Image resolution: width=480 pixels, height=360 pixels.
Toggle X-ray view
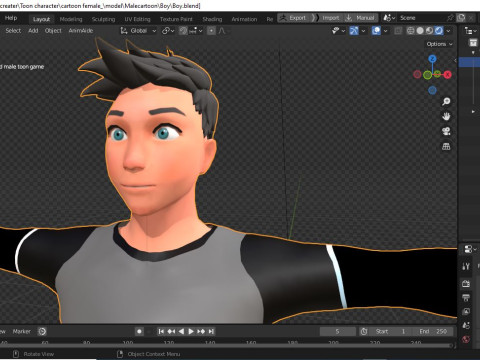[398, 31]
